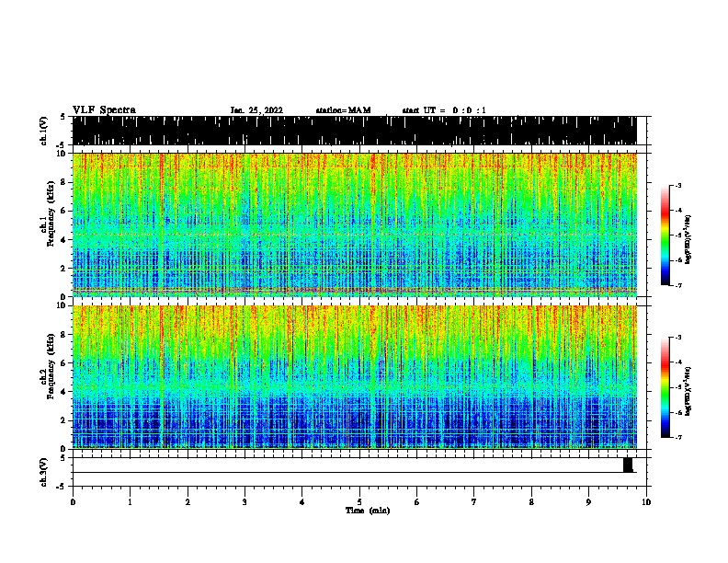Click the "8" kHz tick on ch.1 frequency axis
Image resolution: width=728 pixels, height=563 pixels.
(x=63, y=182)
